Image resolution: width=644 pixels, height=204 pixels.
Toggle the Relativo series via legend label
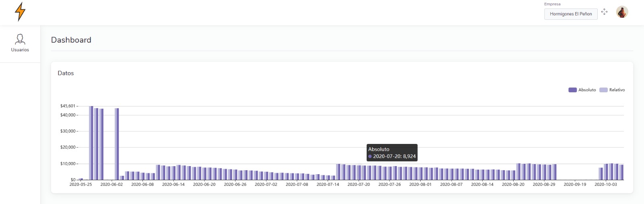(x=617, y=90)
